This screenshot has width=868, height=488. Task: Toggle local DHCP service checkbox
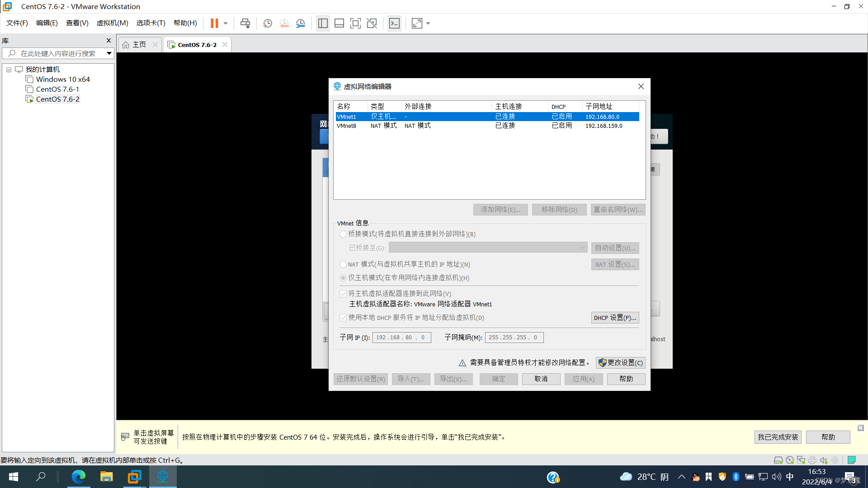(343, 318)
